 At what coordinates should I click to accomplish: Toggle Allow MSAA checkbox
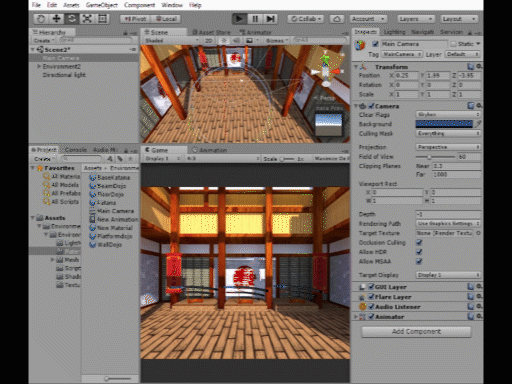tap(419, 261)
